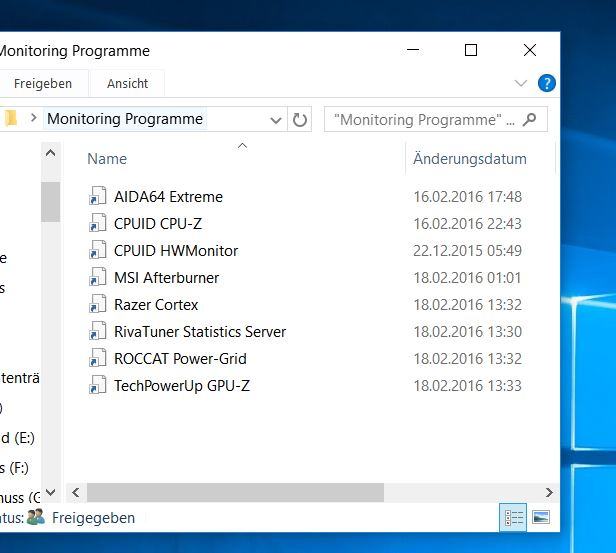Select the CPUID HWMonitor shortcut icon

[x=97, y=250]
